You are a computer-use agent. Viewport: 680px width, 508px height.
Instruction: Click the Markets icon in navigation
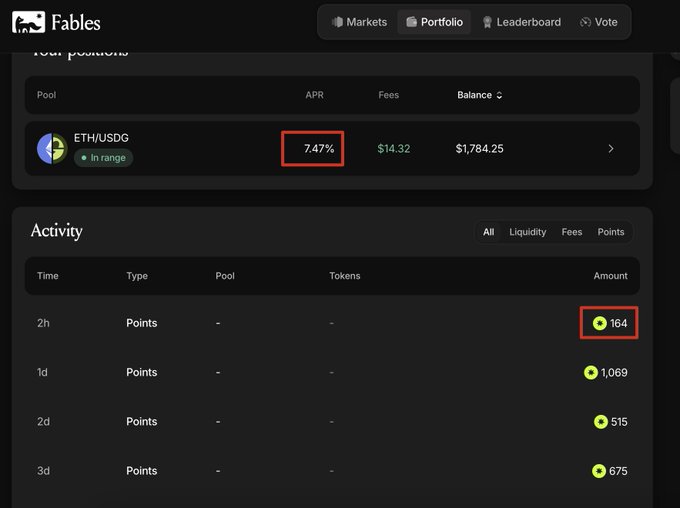click(x=337, y=22)
